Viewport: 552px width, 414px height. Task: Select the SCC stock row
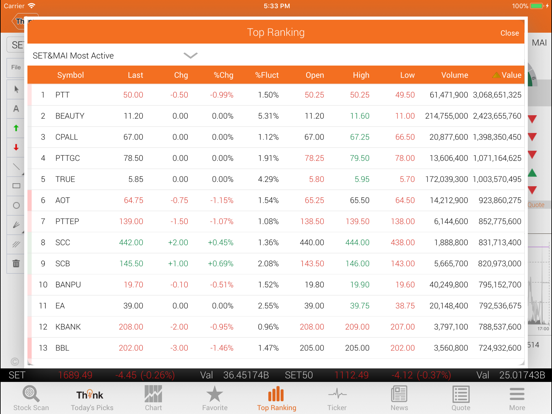coord(276,243)
